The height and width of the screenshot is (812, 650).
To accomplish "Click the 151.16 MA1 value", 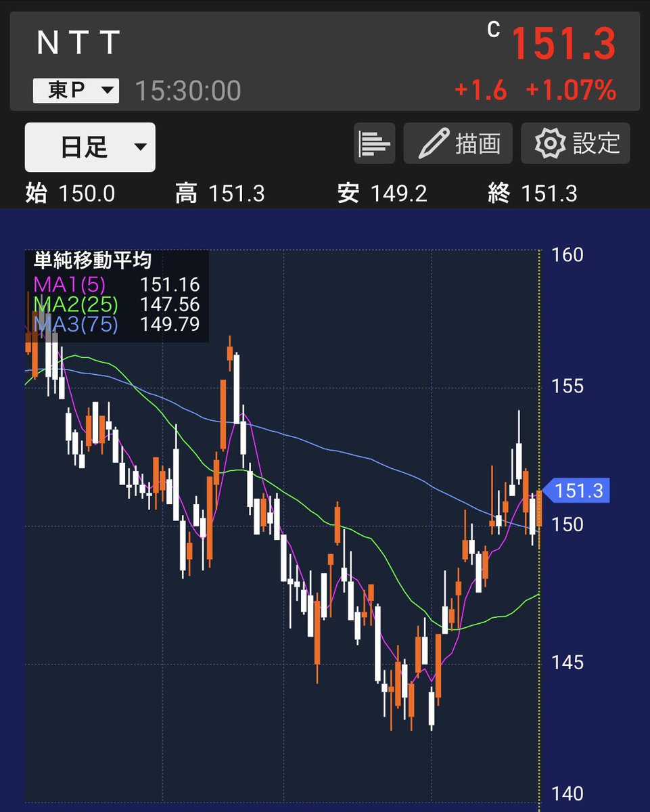I will [170, 285].
